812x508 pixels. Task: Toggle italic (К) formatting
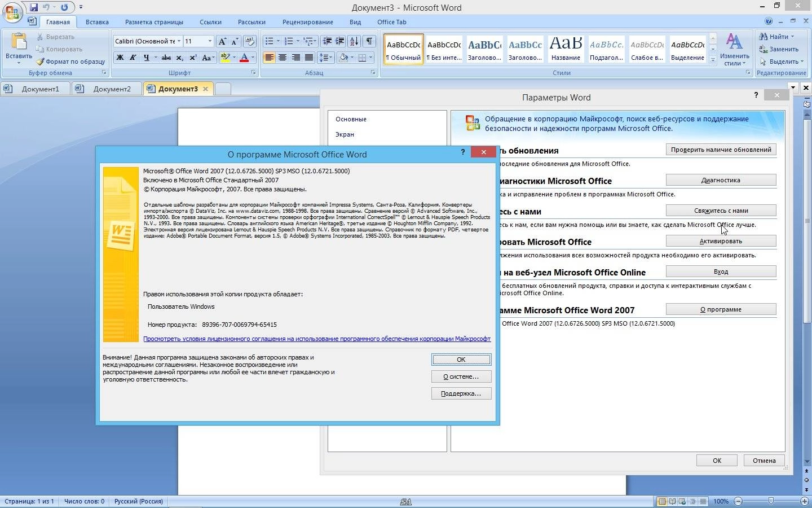coord(133,58)
